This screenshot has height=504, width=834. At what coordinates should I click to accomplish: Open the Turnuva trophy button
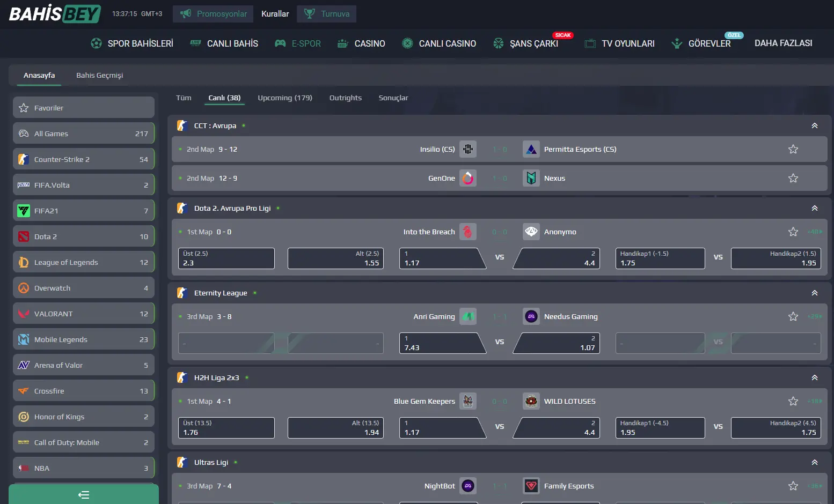pyautogui.click(x=326, y=14)
